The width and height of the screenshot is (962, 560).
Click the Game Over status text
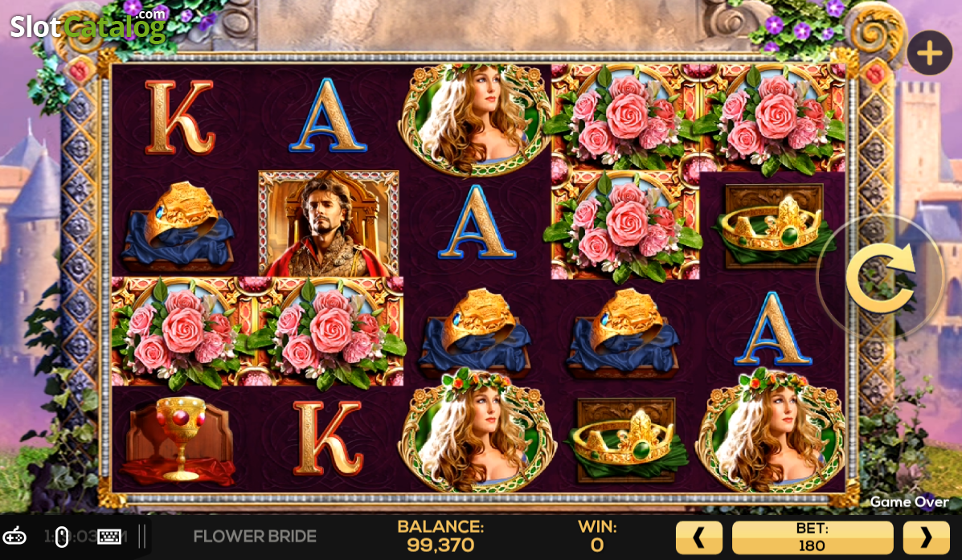coord(909,501)
